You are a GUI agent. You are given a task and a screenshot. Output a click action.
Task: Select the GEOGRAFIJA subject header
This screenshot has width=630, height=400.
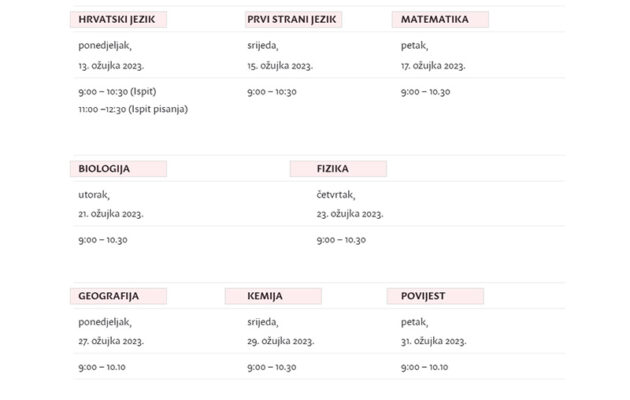(x=118, y=296)
